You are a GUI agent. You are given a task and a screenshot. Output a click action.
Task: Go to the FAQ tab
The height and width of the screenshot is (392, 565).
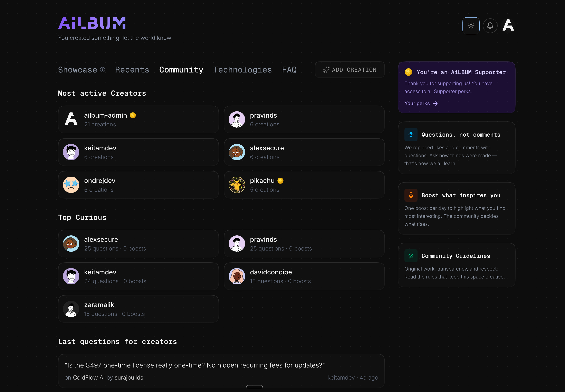tap(289, 70)
